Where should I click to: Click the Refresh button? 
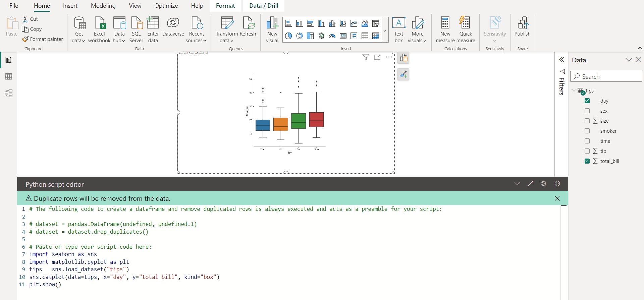pyautogui.click(x=248, y=27)
